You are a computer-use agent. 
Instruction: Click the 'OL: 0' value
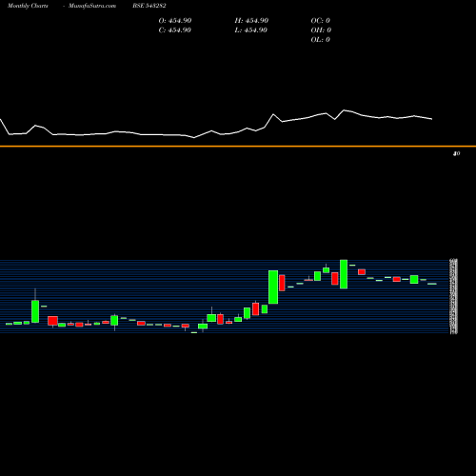click(320, 40)
